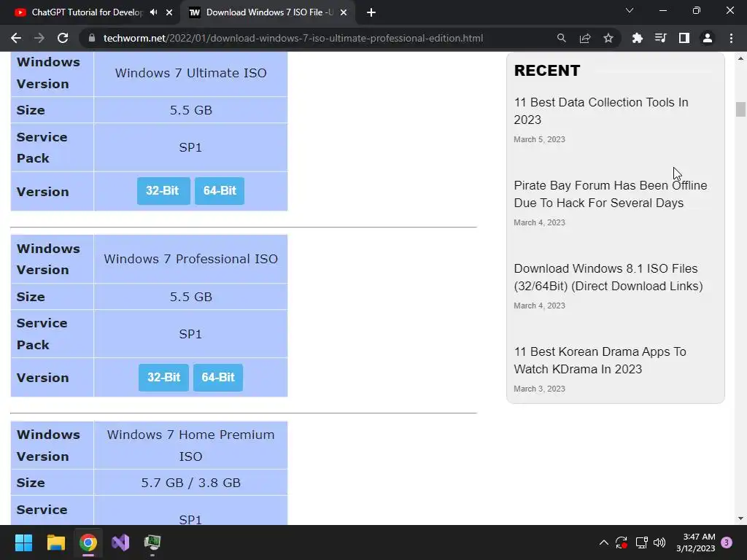Click the 5.7 GB / 3.8 GB size value
Screen dimensions: 747x560
190,483
